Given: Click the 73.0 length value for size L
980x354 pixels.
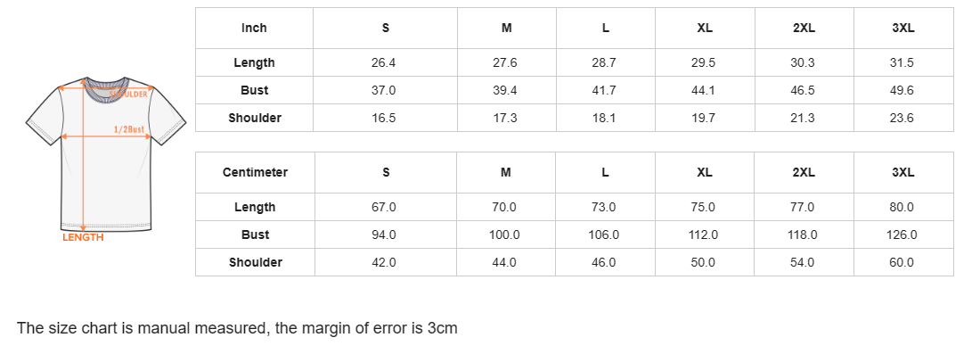Looking at the screenshot, I should (604, 207).
